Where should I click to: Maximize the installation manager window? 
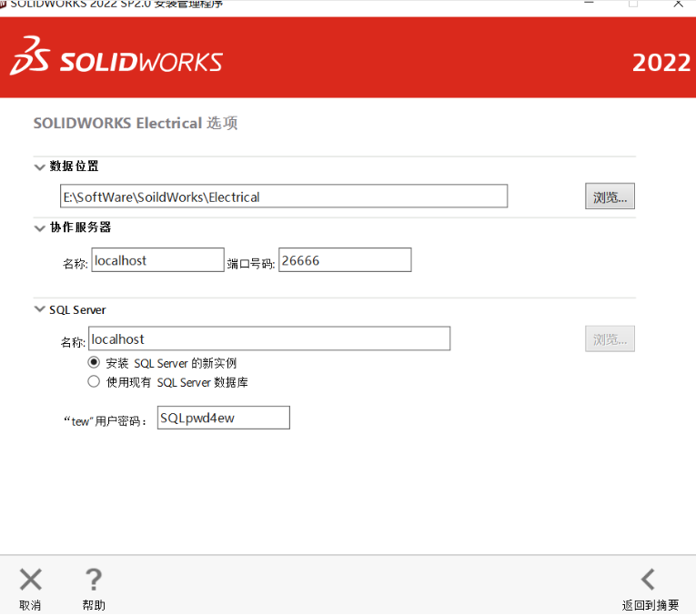pos(633,4)
